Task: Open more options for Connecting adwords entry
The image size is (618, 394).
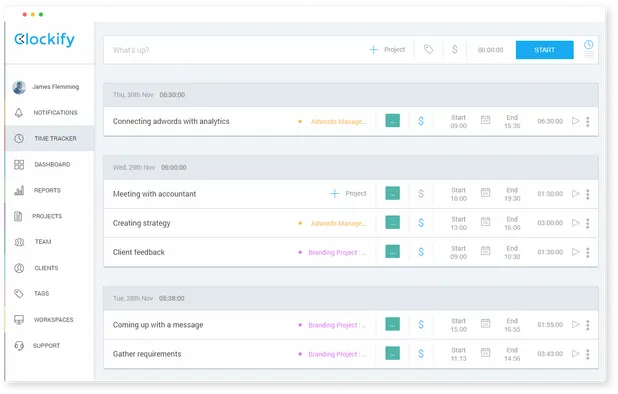Action: tap(588, 121)
